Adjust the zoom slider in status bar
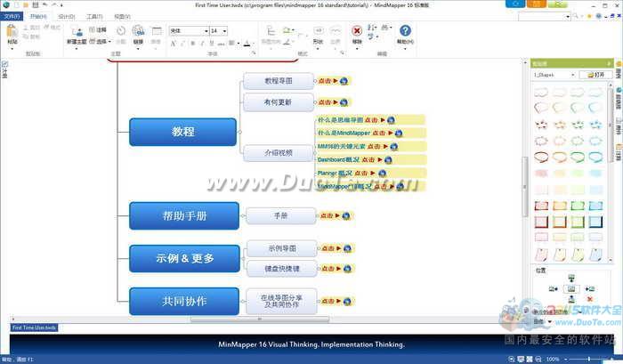 coord(590,359)
